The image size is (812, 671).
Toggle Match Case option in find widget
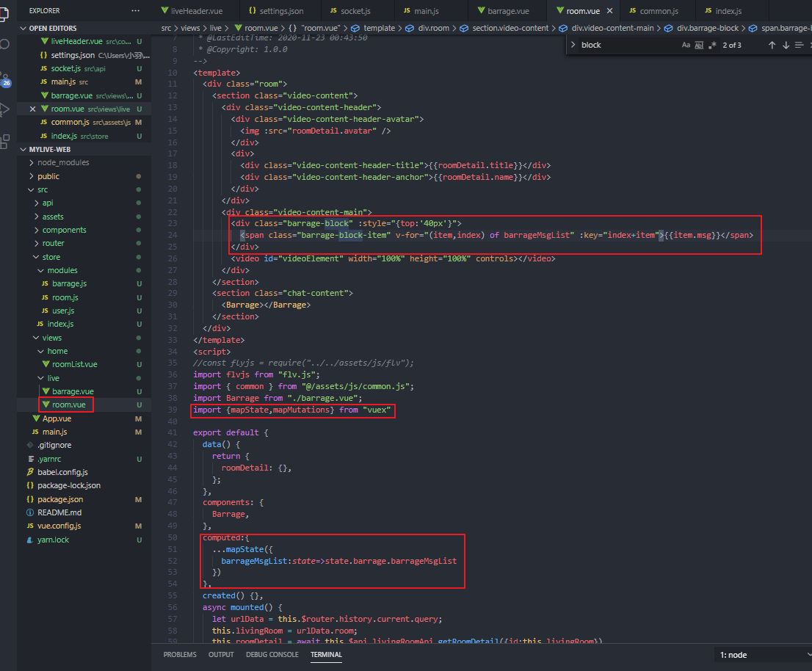click(686, 45)
